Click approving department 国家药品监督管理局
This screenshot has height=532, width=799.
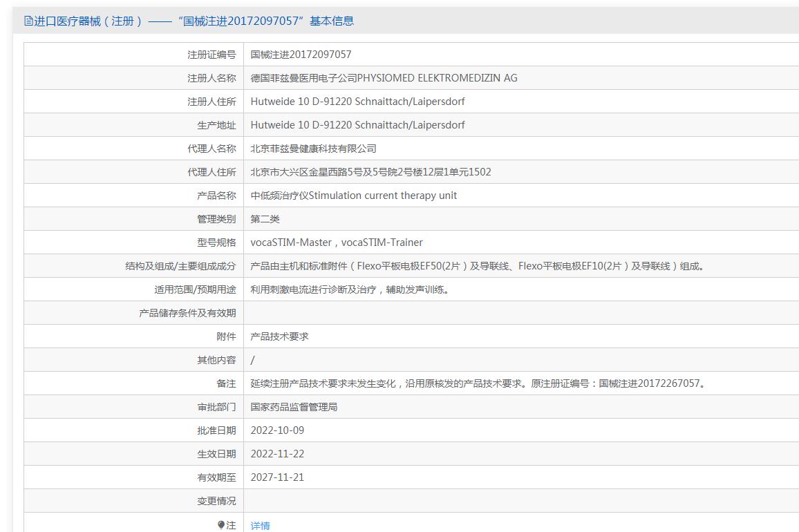[294, 407]
